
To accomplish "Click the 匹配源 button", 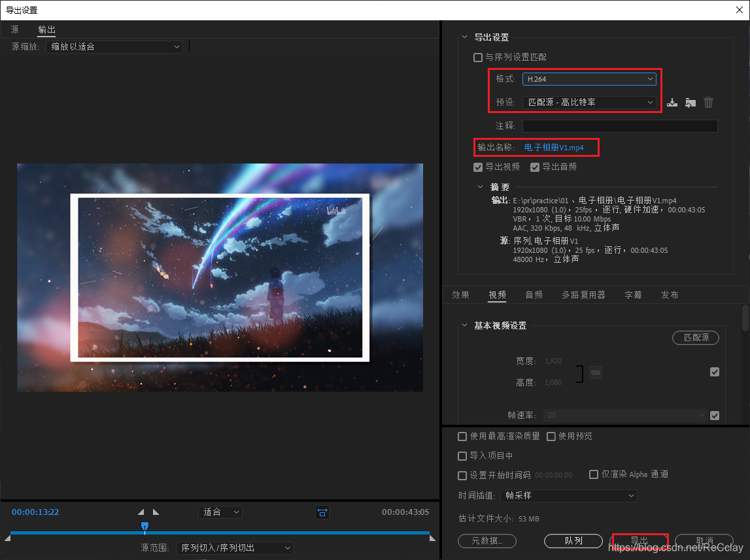I will coord(696,338).
